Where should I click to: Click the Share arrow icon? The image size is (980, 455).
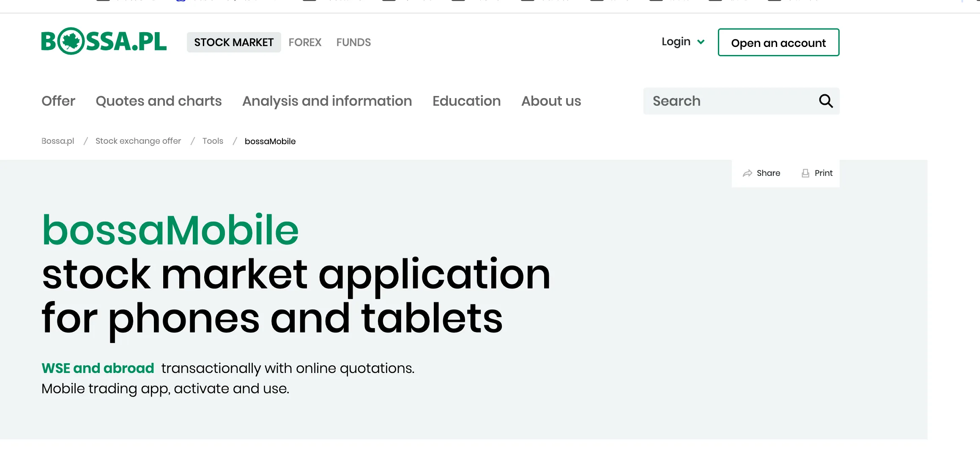coord(747,173)
